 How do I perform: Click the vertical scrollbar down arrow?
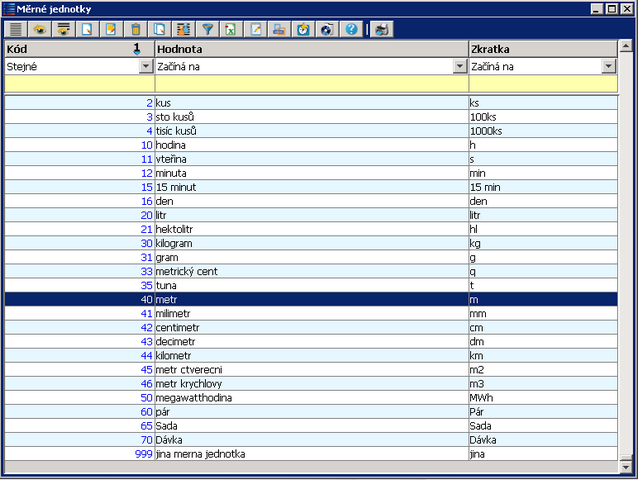626,465
